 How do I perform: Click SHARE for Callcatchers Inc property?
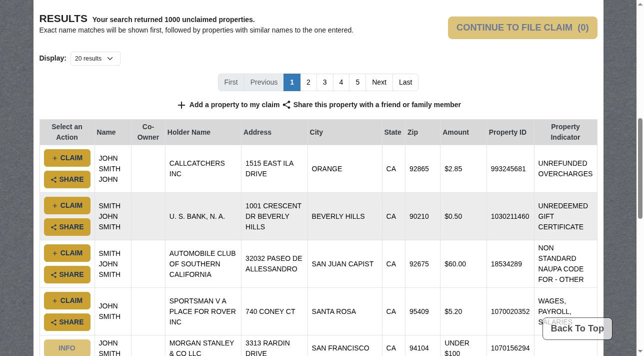click(67, 179)
